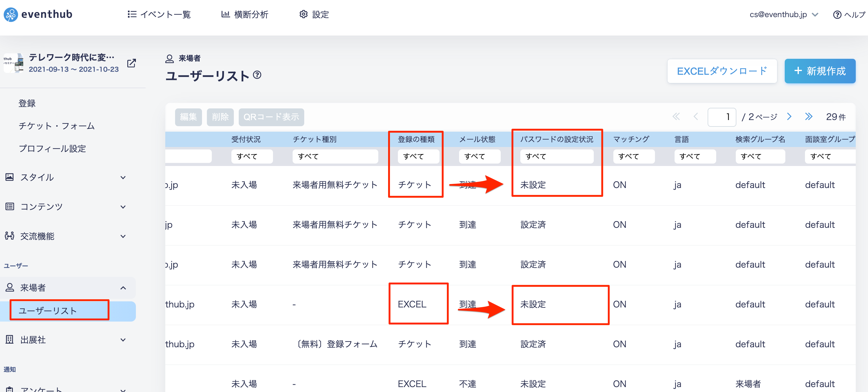Click the 新規作成 button
The height and width of the screenshot is (392, 868).
pyautogui.click(x=820, y=71)
